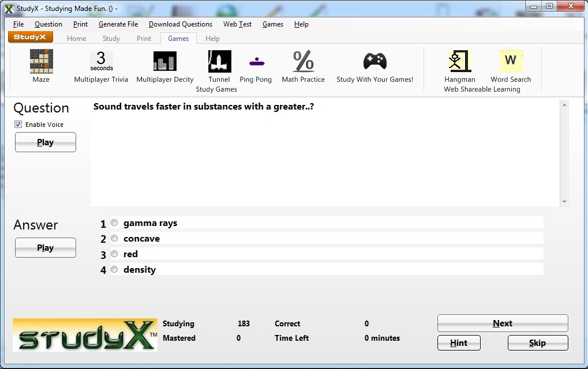Switch to the Study ribbon tab
The image size is (588, 369).
[x=111, y=39]
